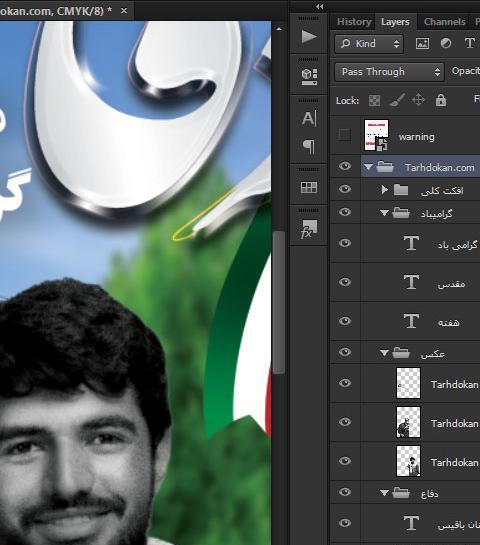Hide the افکت کلی group

coord(345,189)
